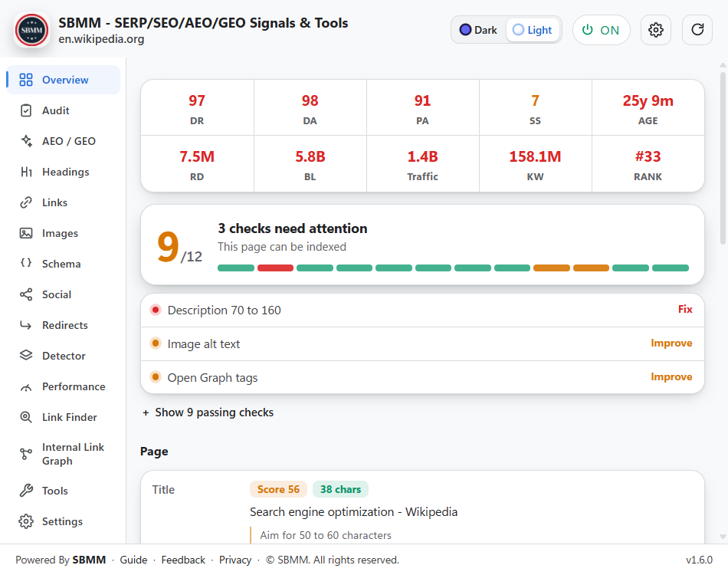This screenshot has height=575, width=728.
Task: Click the Links chain icon
Action: tap(26, 202)
